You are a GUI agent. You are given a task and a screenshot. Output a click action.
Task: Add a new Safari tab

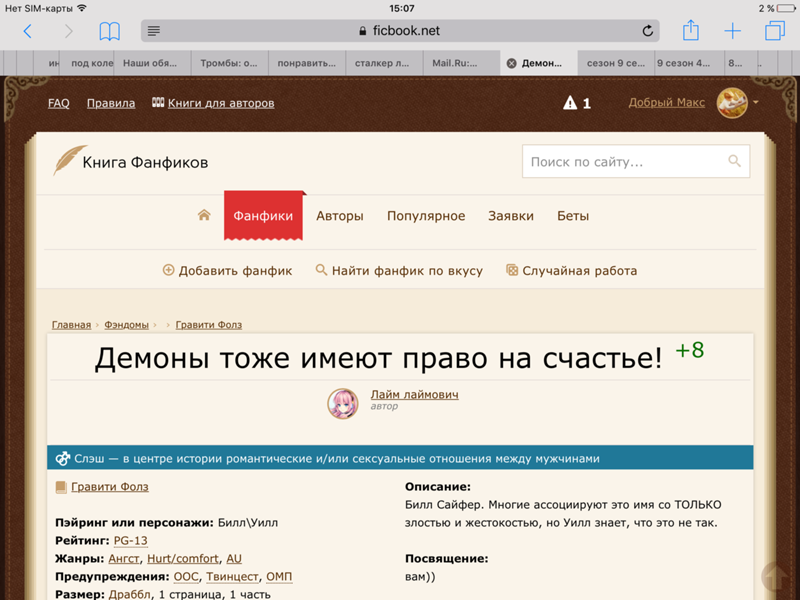point(732,31)
